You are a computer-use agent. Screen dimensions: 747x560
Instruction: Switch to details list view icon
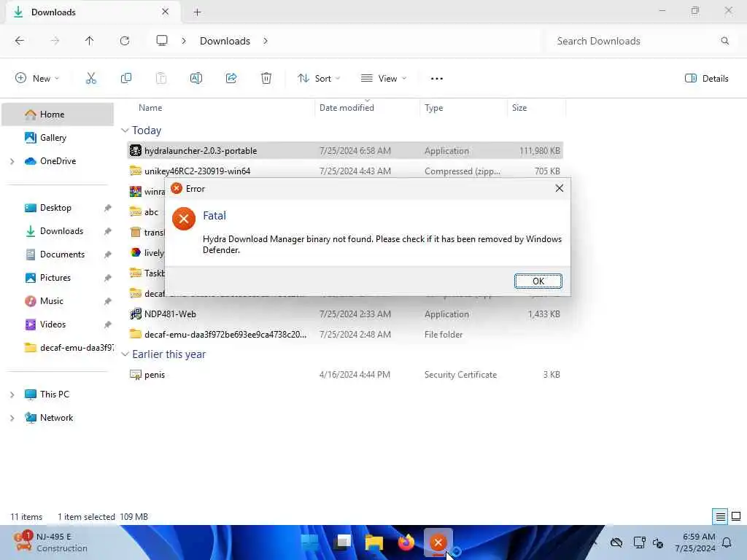[720, 516]
